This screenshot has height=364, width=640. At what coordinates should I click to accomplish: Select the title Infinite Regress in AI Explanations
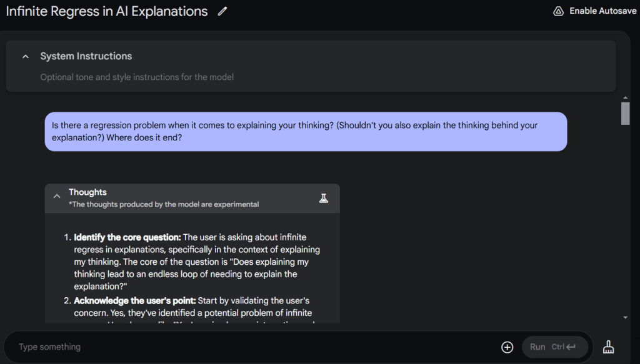pyautogui.click(x=107, y=11)
